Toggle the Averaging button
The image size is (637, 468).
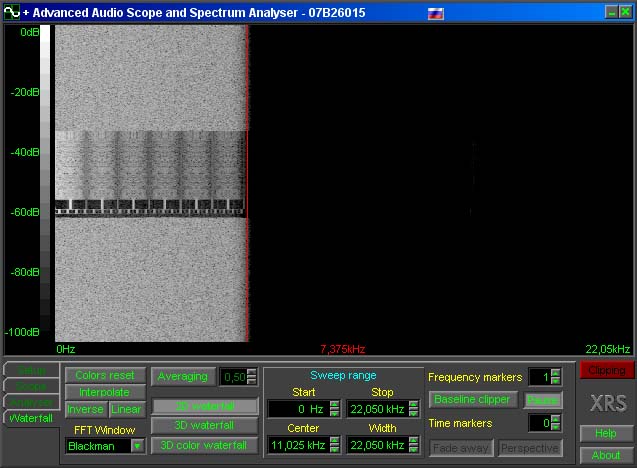click(183, 377)
